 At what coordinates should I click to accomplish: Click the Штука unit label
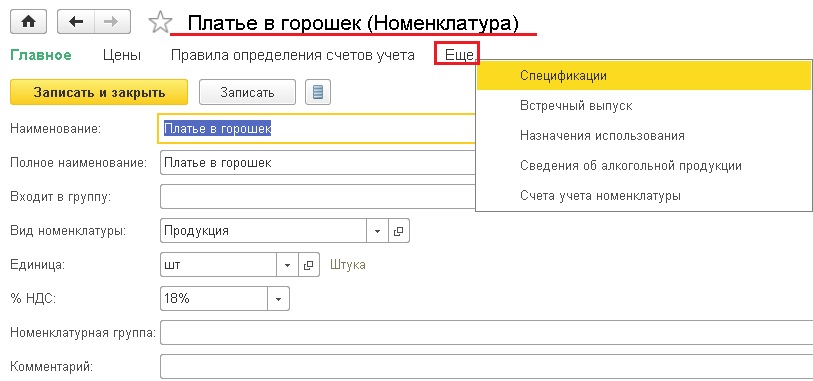coord(348,265)
